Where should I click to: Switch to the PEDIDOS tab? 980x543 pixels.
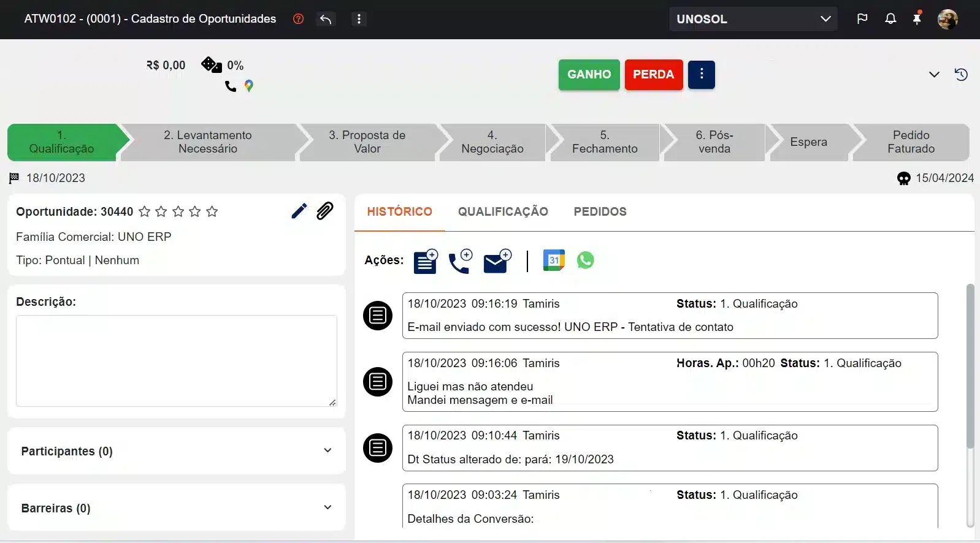600,212
